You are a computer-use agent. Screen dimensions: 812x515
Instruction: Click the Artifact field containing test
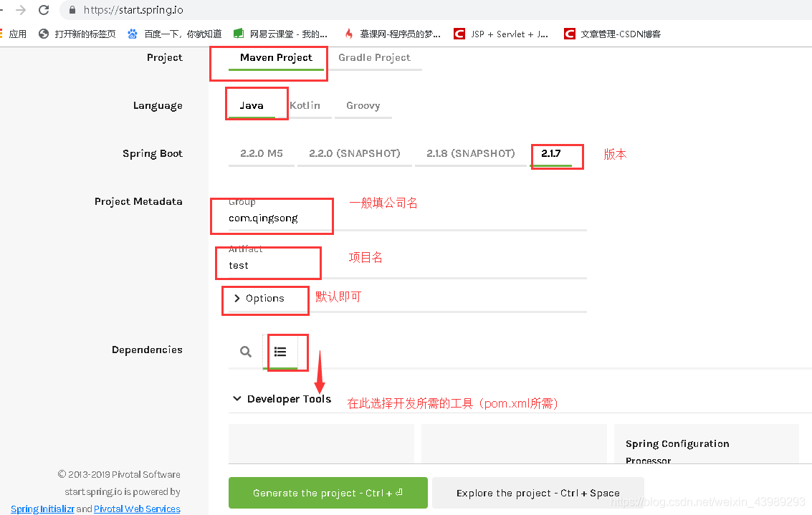[408, 265]
